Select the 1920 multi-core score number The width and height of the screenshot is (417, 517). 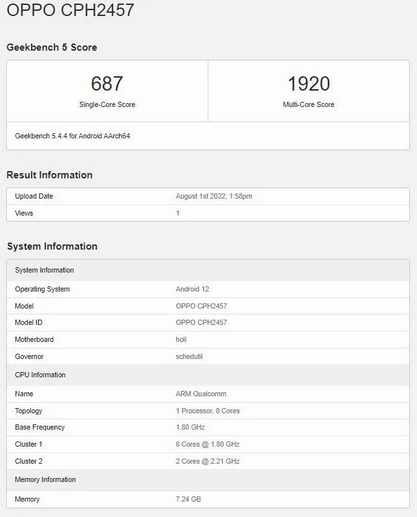pos(309,83)
